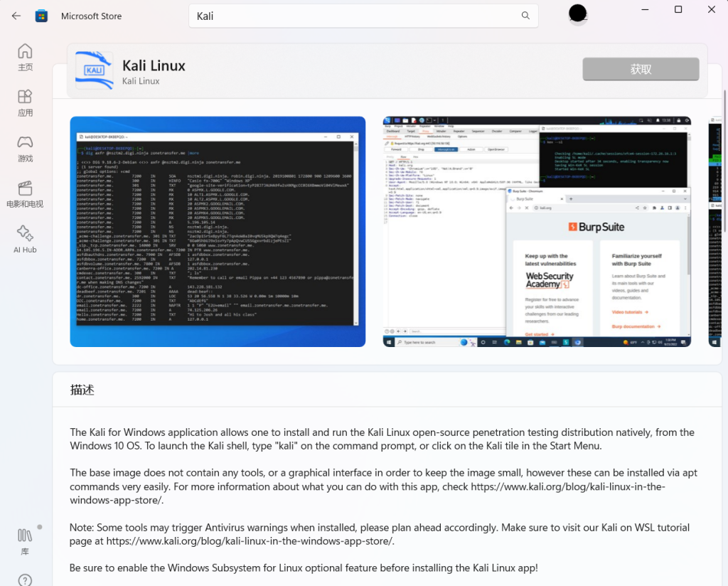This screenshot has width=728, height=586.
Task: Go to 主页 (Home) in sidebar
Action: [x=25, y=57]
